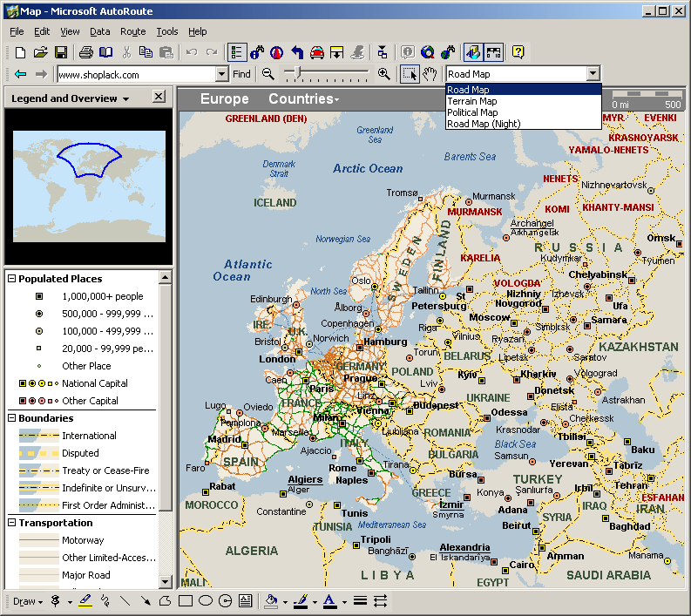Collapse the Populated Places section
This screenshot has width=691, height=616.
pyautogui.click(x=12, y=279)
